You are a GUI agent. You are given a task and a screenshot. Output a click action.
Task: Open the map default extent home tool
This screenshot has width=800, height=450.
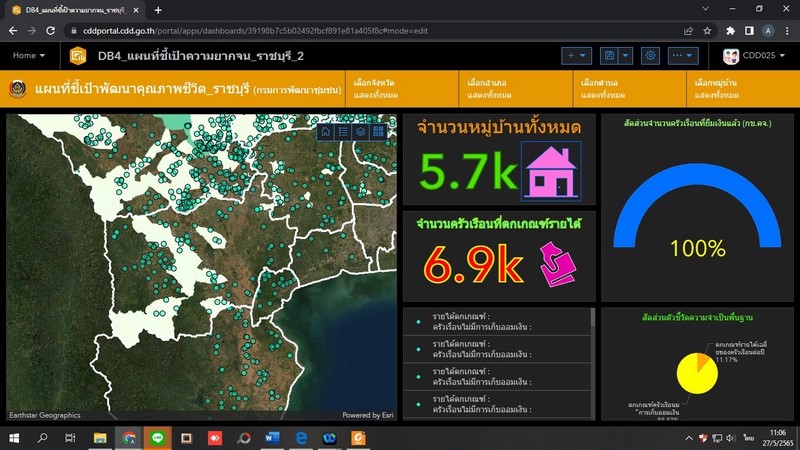pos(326,132)
